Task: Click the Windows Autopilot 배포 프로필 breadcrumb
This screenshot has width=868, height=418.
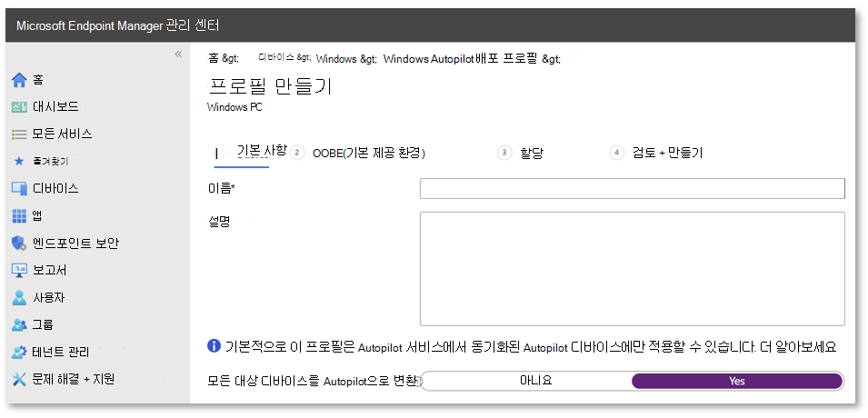Action: pos(459,59)
